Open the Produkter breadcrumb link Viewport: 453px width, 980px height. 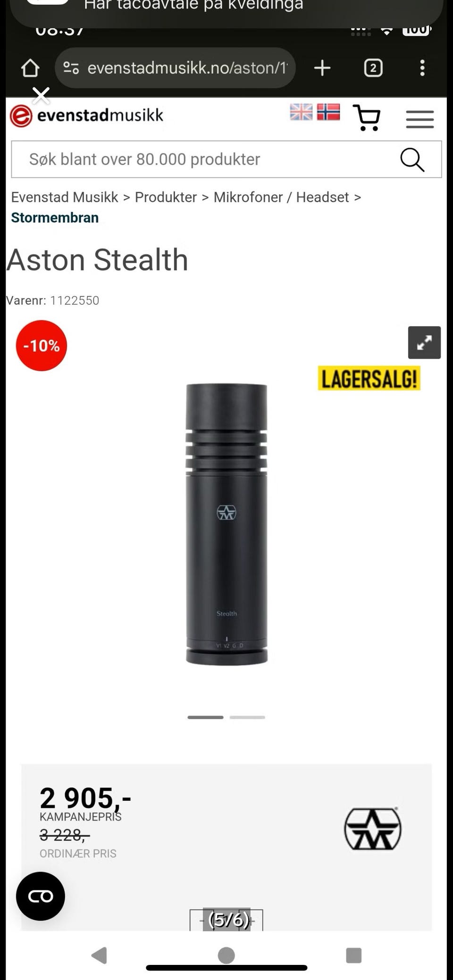(x=166, y=197)
